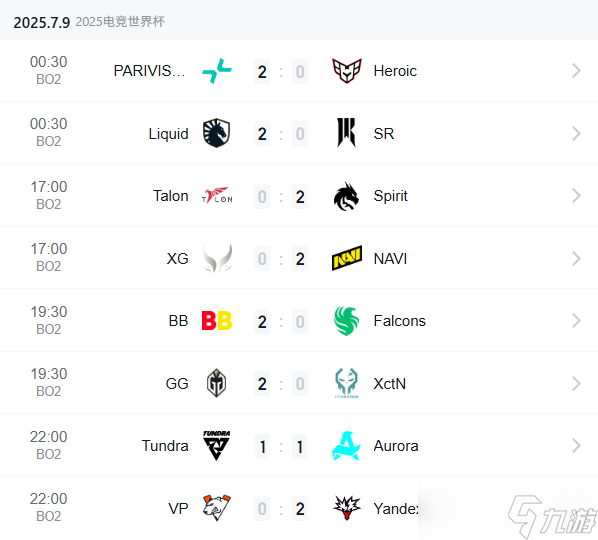Click the Team Liquid horse logo

click(217, 133)
